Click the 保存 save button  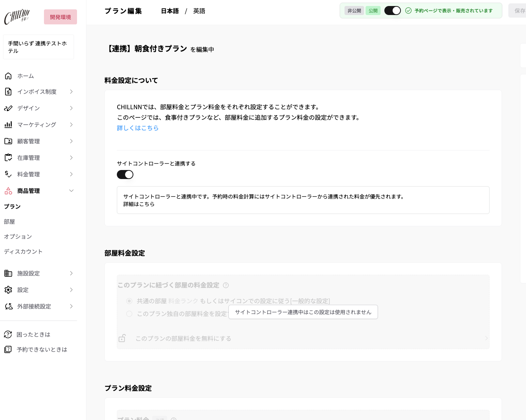pyautogui.click(x=518, y=11)
